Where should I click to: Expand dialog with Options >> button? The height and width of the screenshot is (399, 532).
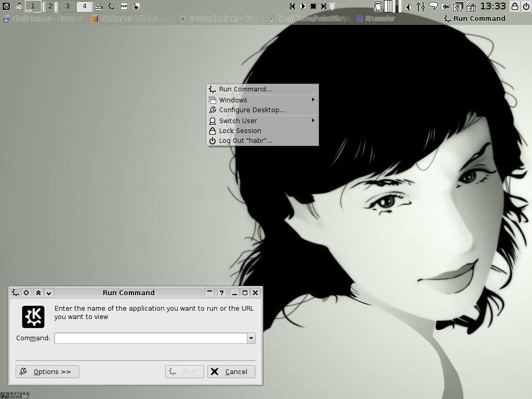47,371
